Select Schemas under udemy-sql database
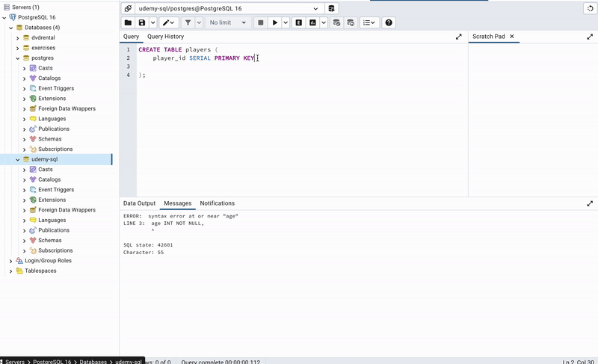Viewport: 598px width, 364px height. click(x=49, y=240)
